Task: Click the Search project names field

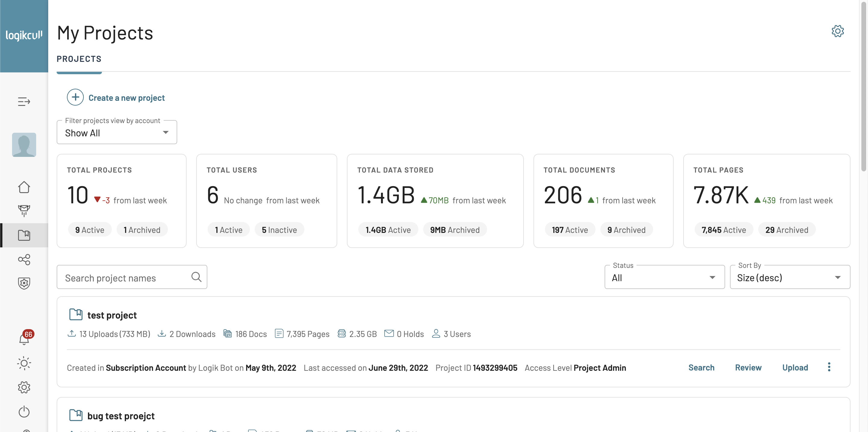Action: [132, 277]
